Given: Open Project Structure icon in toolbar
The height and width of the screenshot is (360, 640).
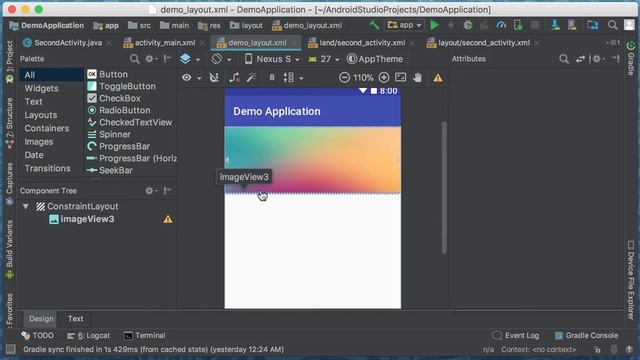Looking at the screenshot, I should point(593,25).
